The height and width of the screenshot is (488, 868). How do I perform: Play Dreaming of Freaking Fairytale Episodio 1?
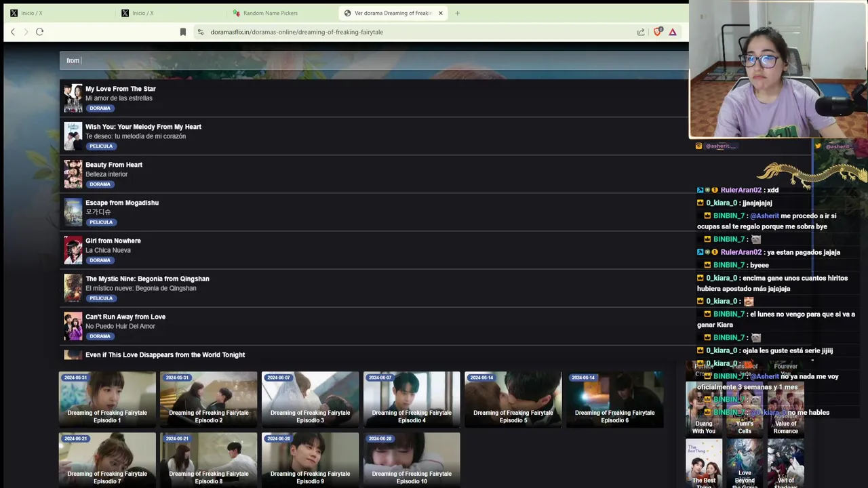pos(107,399)
